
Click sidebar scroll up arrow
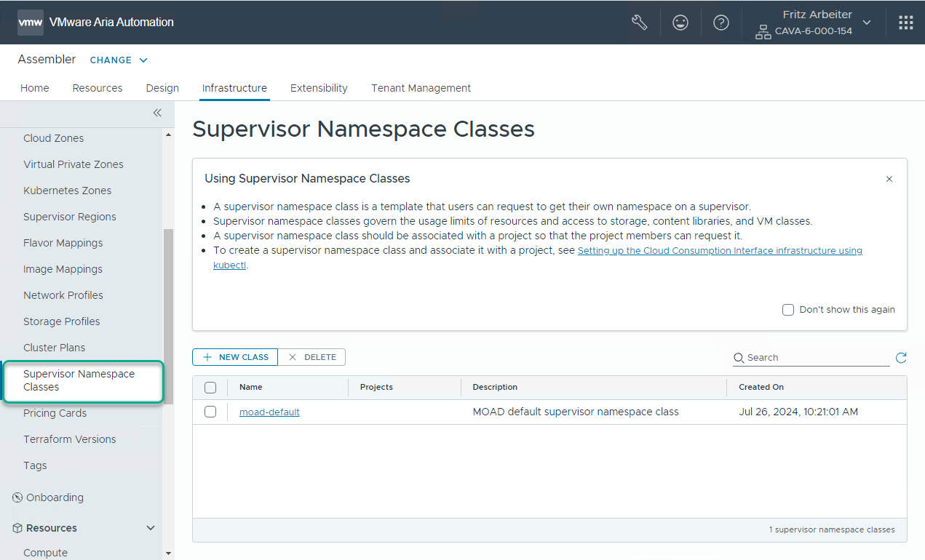tap(169, 135)
